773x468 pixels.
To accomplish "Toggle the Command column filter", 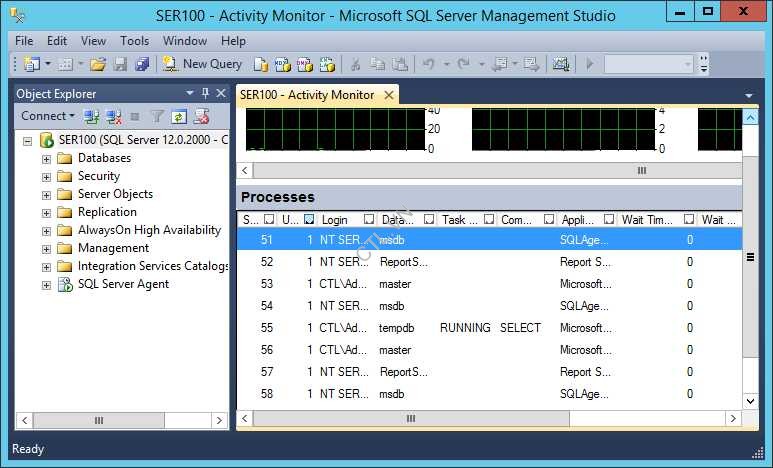I will tap(549, 219).
